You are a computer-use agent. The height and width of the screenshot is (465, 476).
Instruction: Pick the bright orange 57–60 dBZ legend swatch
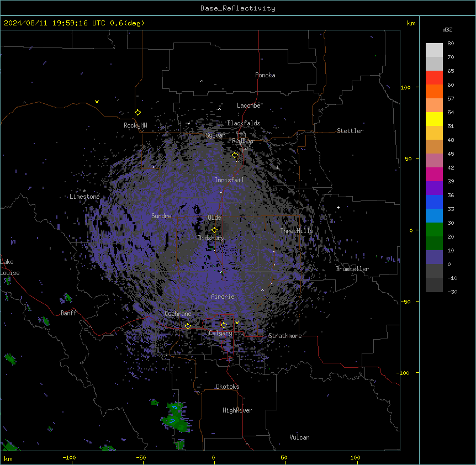(x=434, y=91)
